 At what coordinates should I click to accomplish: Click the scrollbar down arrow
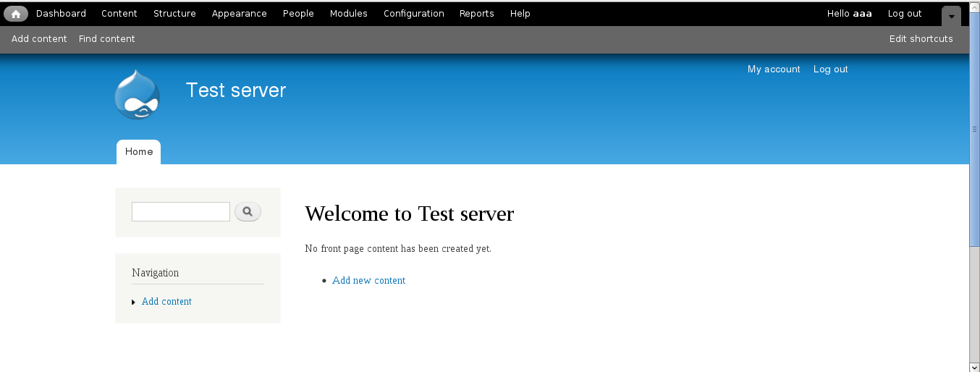tap(974, 366)
